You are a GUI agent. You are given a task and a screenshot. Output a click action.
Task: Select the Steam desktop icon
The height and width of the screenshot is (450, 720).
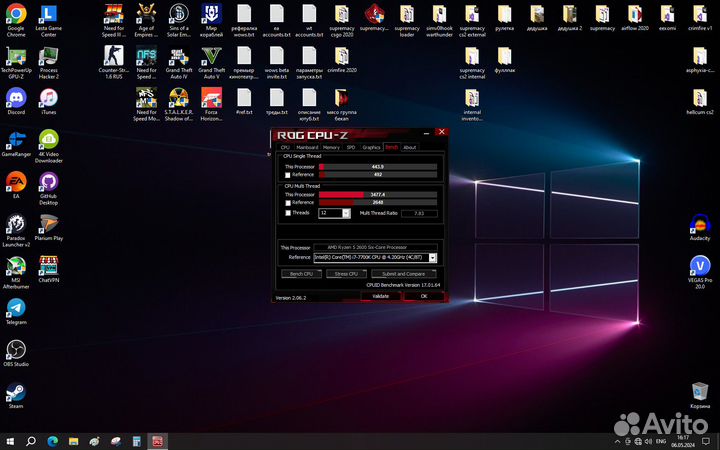pos(16,396)
